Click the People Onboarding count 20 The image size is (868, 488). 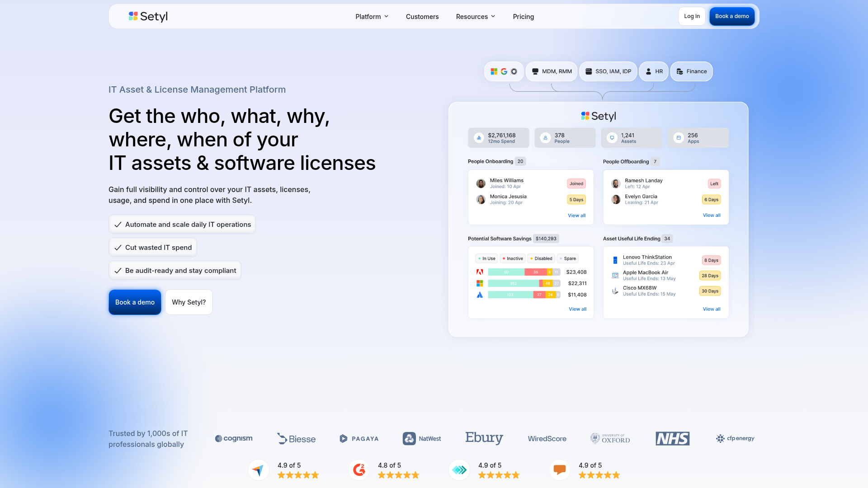coord(520,161)
